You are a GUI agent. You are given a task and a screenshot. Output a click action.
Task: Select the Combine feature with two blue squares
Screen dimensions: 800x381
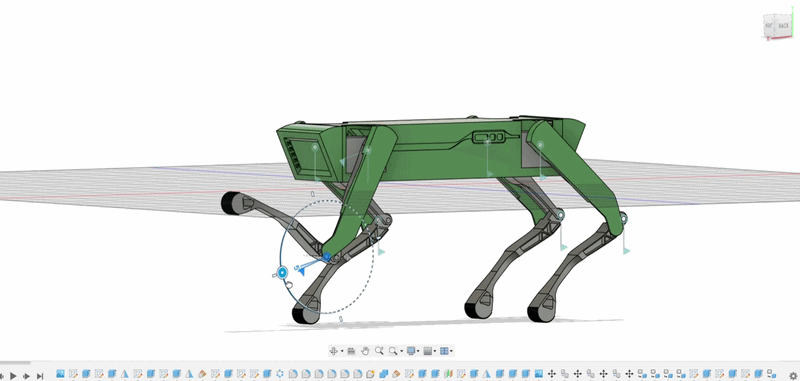pyautogui.click(x=384, y=374)
